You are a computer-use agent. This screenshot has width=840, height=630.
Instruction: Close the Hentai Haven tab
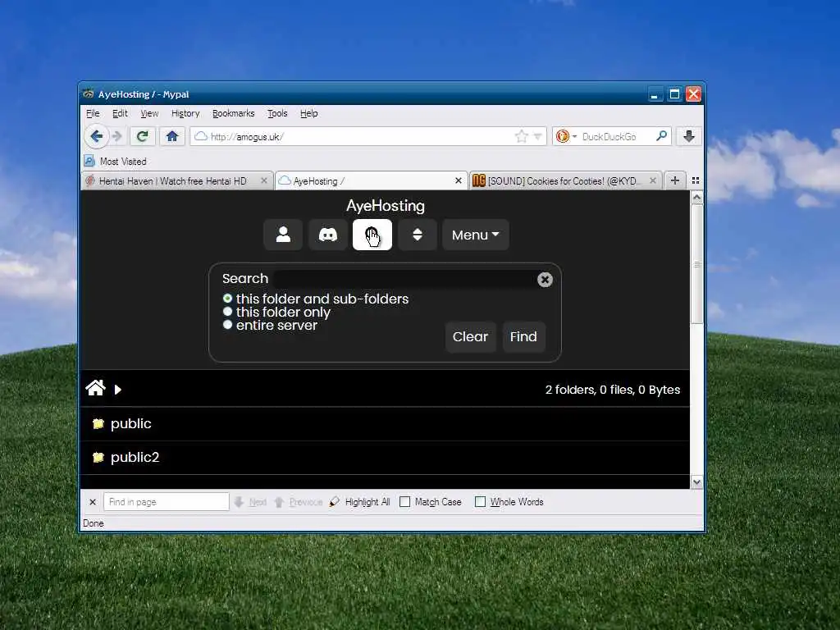[x=263, y=180]
